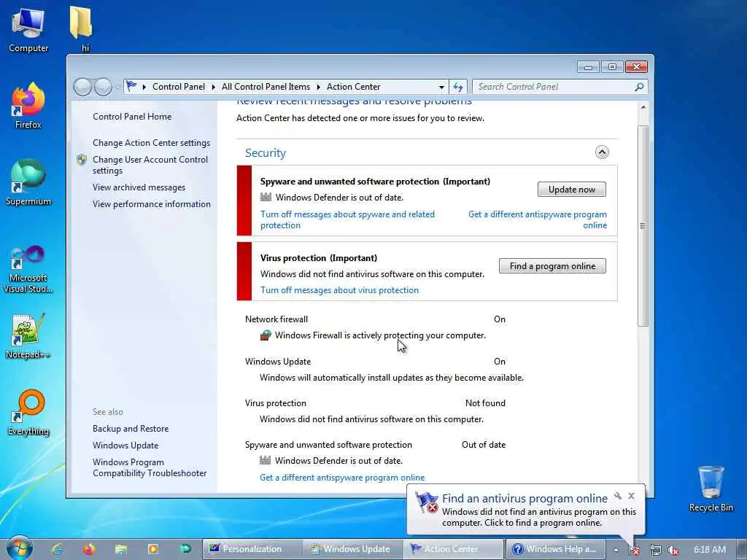Turn off messages about spyware protection
Viewport: 747px width, 560px height.
coord(348,220)
